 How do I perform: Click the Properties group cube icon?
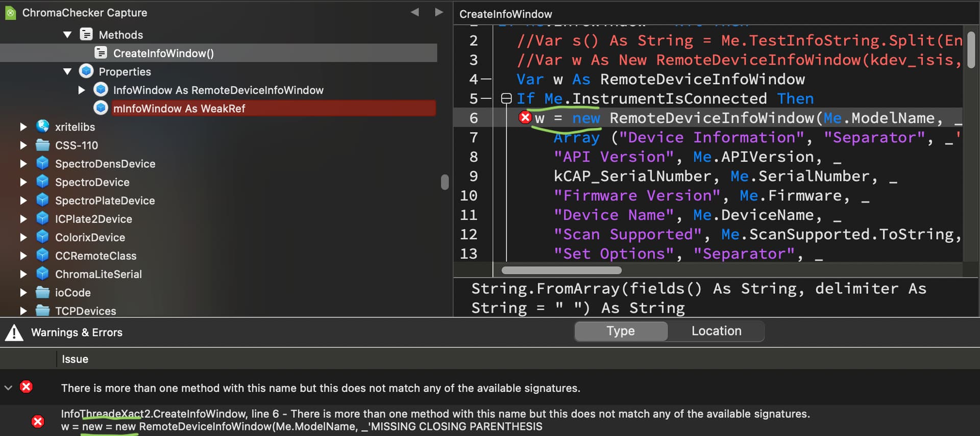(86, 71)
